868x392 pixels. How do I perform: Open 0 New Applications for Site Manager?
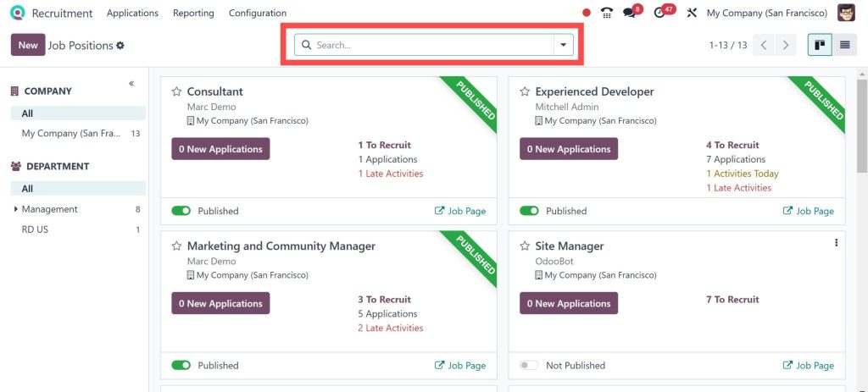pos(569,303)
